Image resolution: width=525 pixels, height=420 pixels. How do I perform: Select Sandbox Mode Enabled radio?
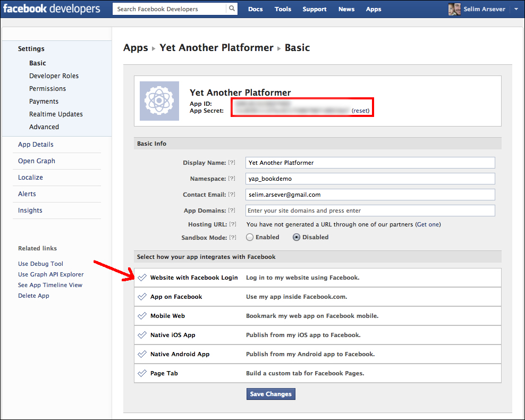tap(250, 237)
